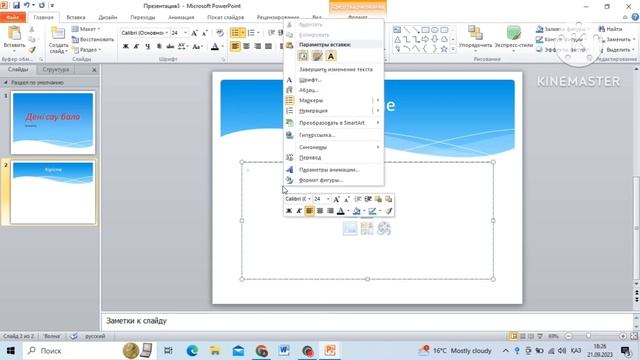
Task: Click the clip art icon in the slide placeholder
Action: tap(367, 229)
